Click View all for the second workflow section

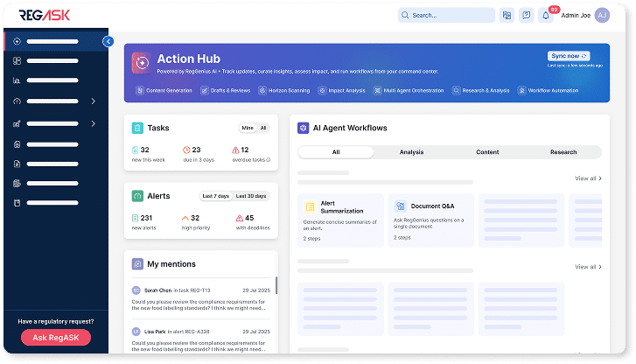point(588,267)
